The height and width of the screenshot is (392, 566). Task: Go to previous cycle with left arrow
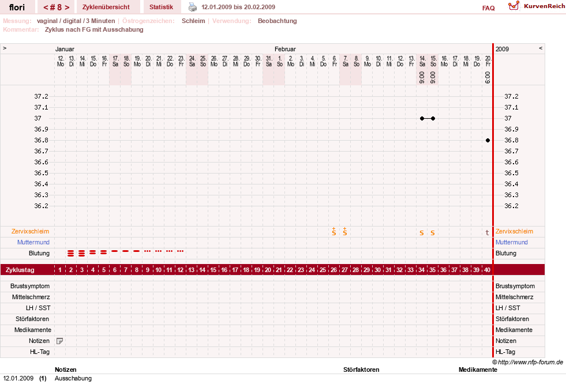[46, 7]
